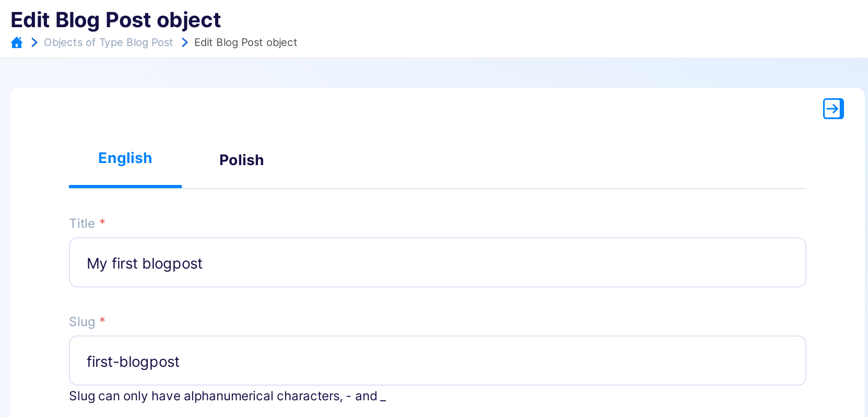Image resolution: width=868 pixels, height=417 pixels.
Task: Go to the home dashboard icon
Action: (17, 42)
